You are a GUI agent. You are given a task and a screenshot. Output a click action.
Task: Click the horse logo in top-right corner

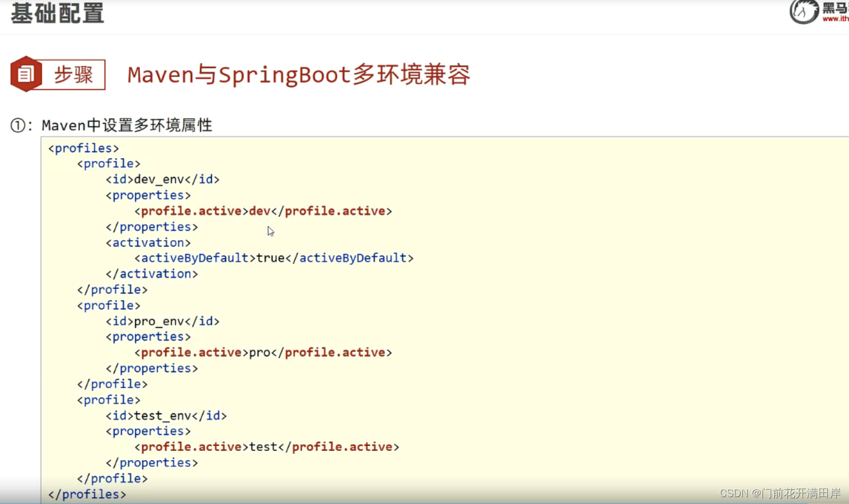[x=804, y=11]
